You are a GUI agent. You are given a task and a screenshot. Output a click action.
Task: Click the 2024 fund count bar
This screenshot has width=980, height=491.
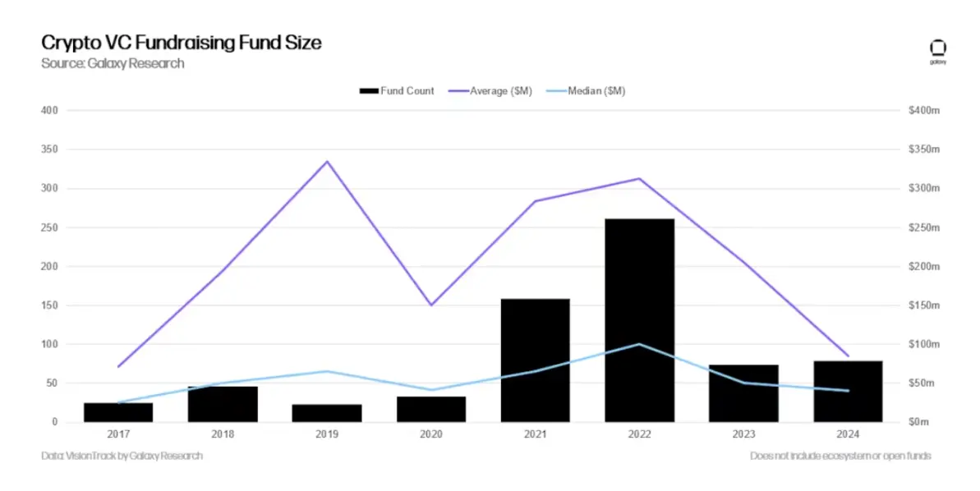[848, 392]
